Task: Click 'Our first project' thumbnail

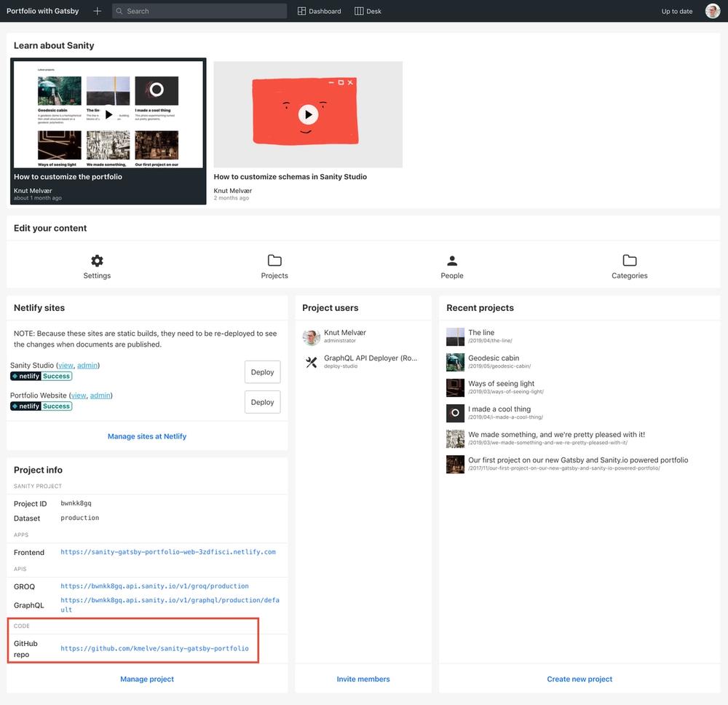Action: click(x=455, y=465)
